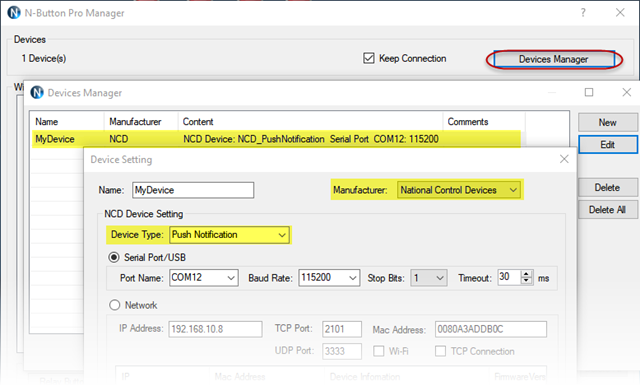Click the NCD manufacturer cell

pos(119,139)
